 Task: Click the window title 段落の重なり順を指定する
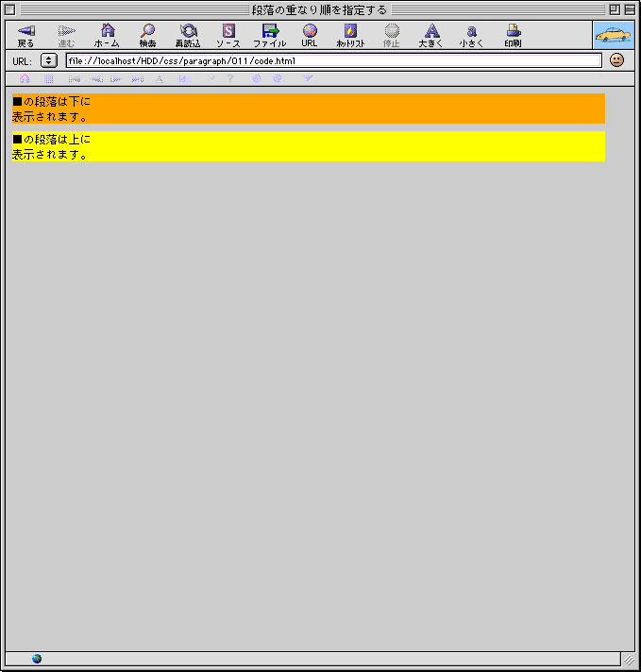(319, 9)
